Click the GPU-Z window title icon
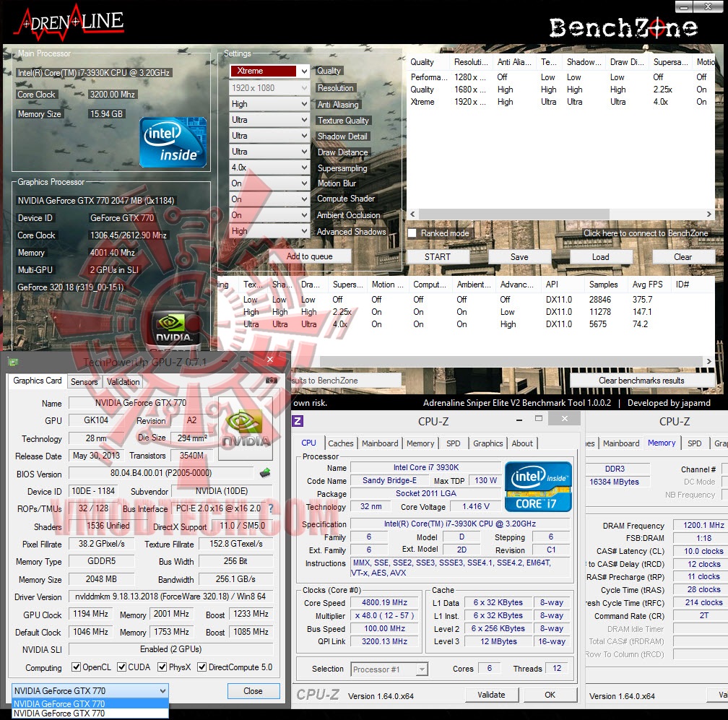This screenshot has height=720, width=728. point(13,361)
